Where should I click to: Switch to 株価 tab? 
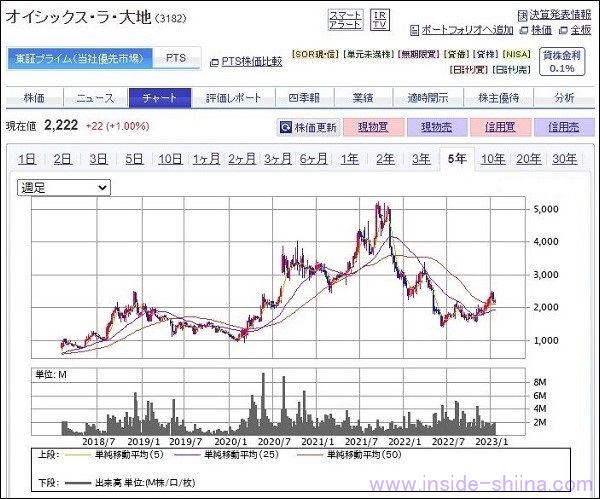[x=34, y=98]
